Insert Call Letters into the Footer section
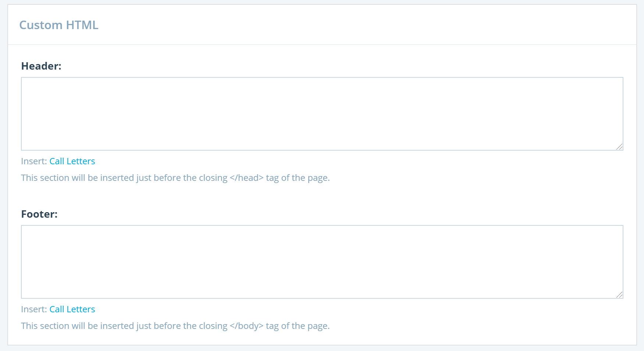This screenshot has width=644, height=351. 72,309
